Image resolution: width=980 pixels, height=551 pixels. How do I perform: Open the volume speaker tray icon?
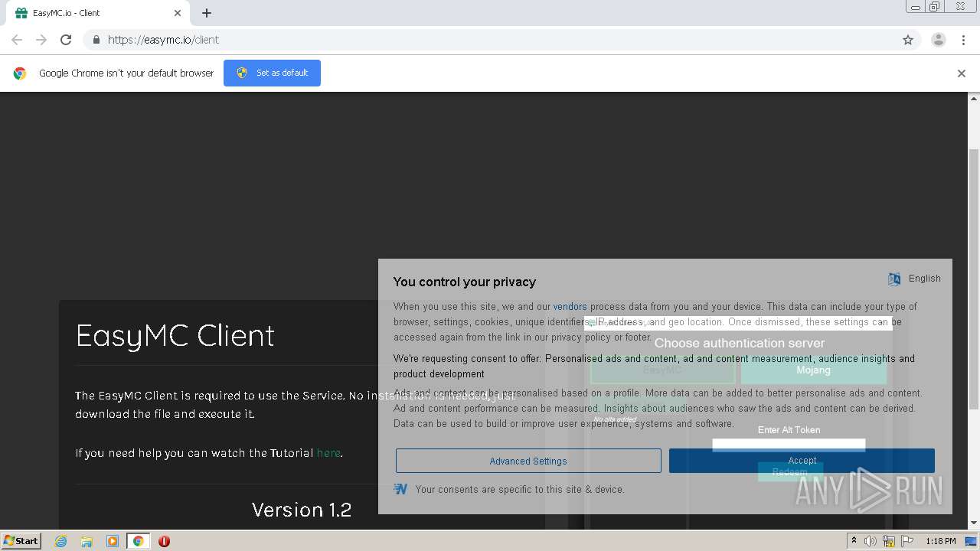[871, 541]
